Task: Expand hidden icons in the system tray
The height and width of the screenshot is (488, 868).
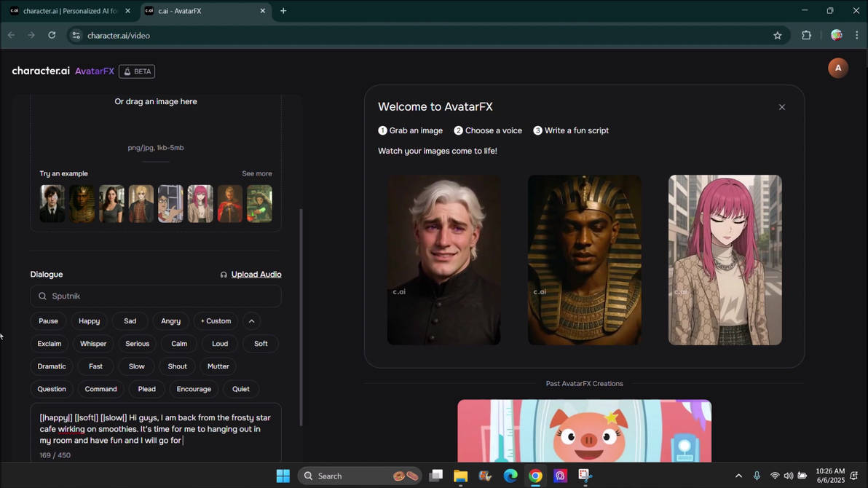Action: coord(738,476)
